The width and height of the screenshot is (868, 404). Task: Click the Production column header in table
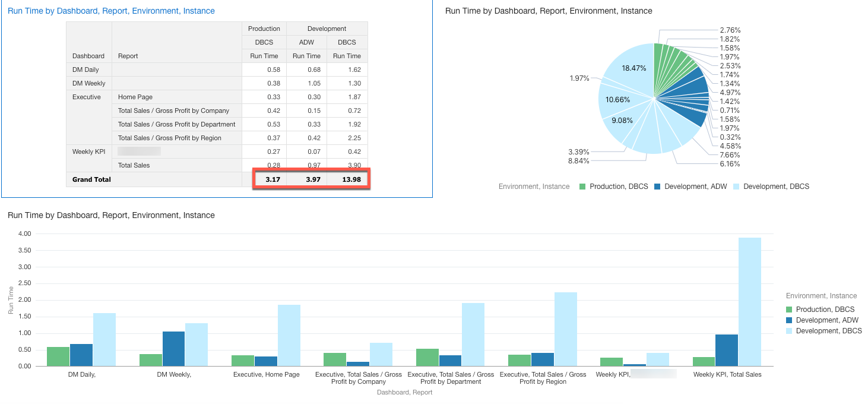(x=264, y=29)
